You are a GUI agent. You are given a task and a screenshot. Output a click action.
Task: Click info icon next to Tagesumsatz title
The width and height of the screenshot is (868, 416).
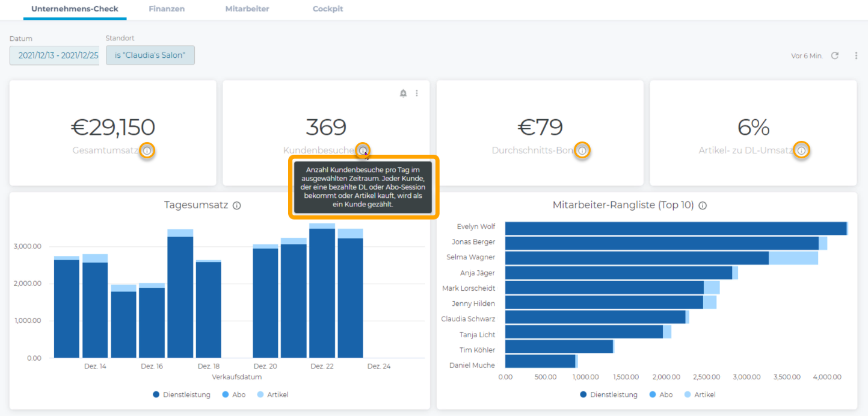coord(237,206)
